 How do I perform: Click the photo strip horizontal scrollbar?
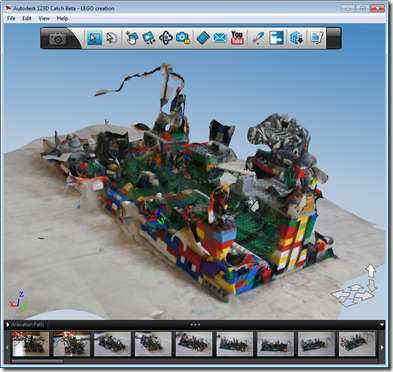[37, 361]
